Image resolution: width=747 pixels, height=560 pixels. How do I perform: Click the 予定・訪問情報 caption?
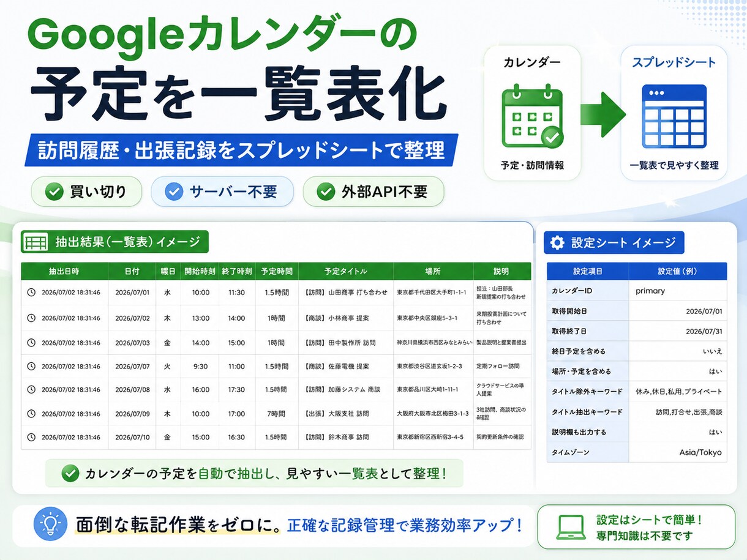click(532, 165)
